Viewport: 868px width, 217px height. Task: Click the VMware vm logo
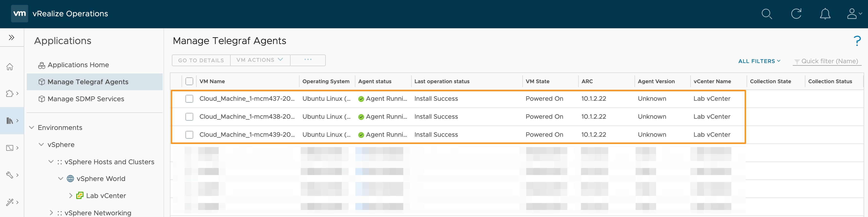pos(20,13)
